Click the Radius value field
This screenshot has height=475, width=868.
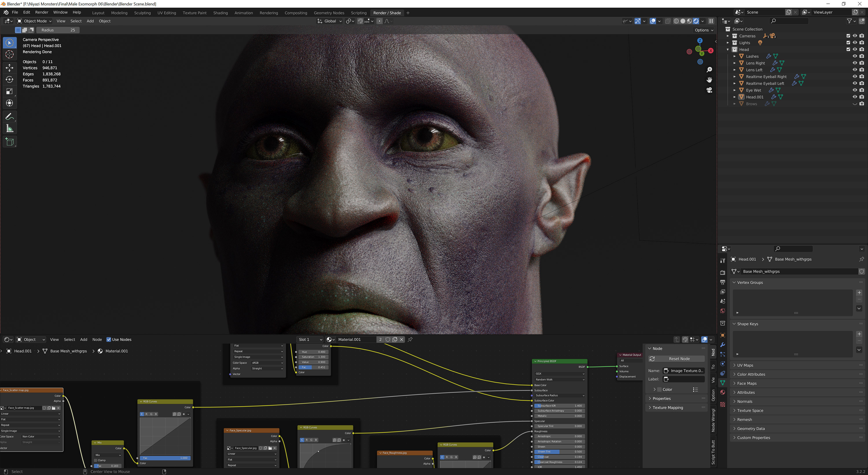(x=58, y=30)
